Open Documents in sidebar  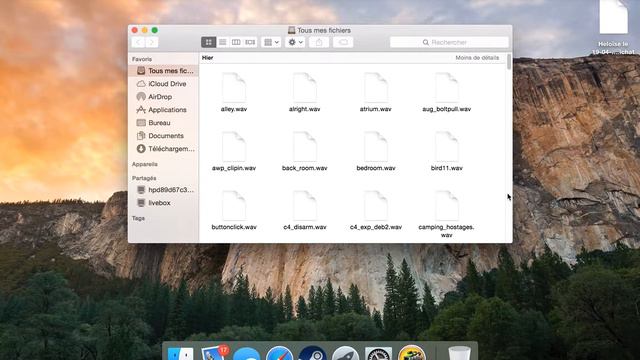coord(164,136)
